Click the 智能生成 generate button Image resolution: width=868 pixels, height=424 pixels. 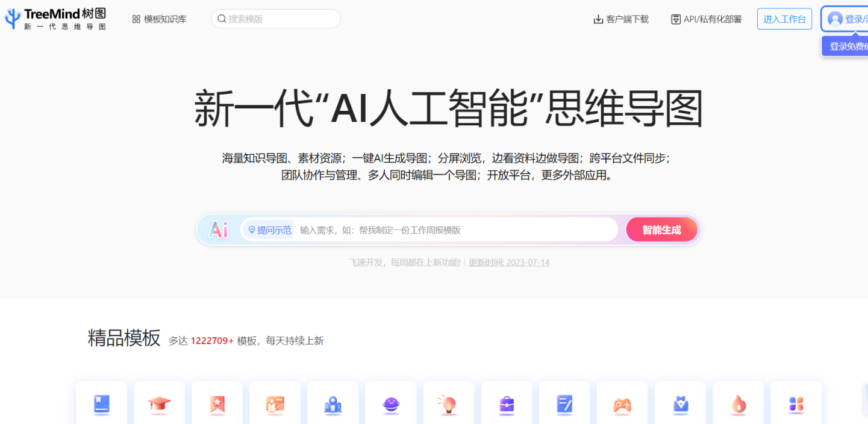[x=661, y=229]
